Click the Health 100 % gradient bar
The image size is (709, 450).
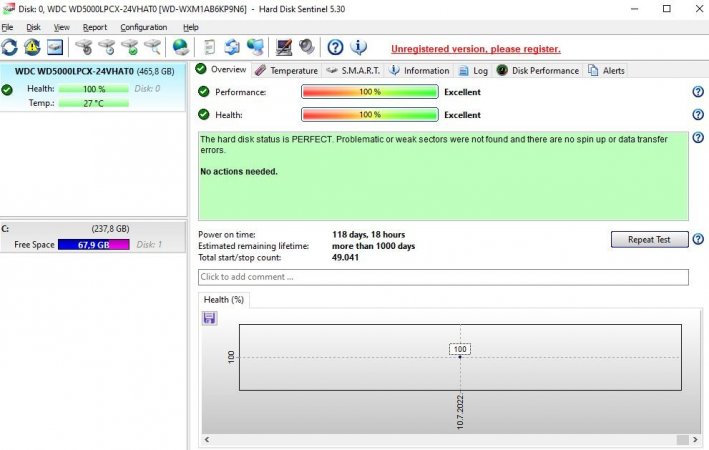370,114
